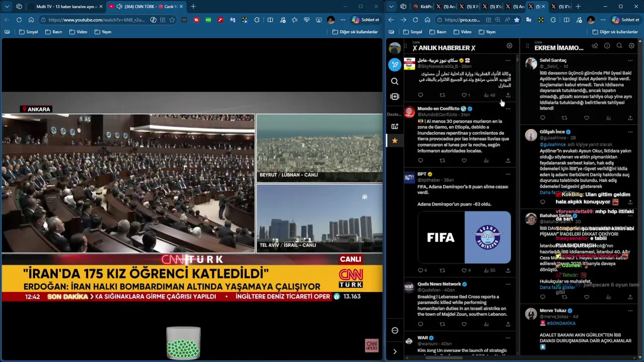The width and height of the screenshot is (644, 362).
Task: Open split screen in YouTube window toolbar
Action: [x=270, y=20]
